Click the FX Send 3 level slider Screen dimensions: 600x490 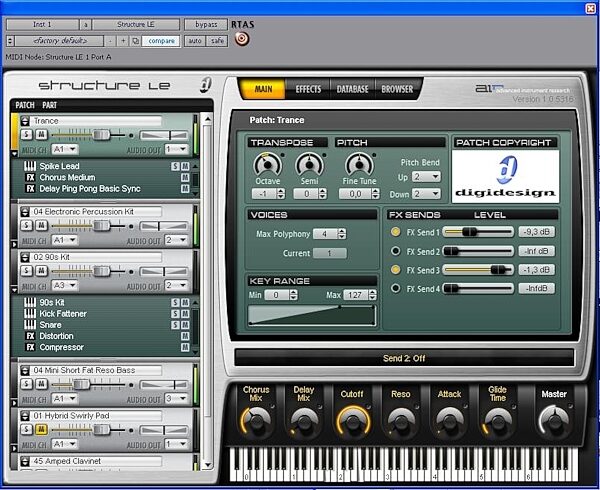(478, 270)
